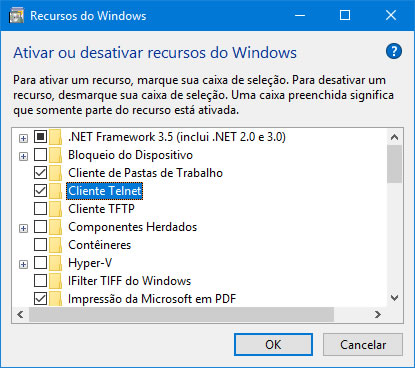Viewport: 415px width, 368px height.
Task: Check the Hyper-V feature checkbox
Action: 40,263
